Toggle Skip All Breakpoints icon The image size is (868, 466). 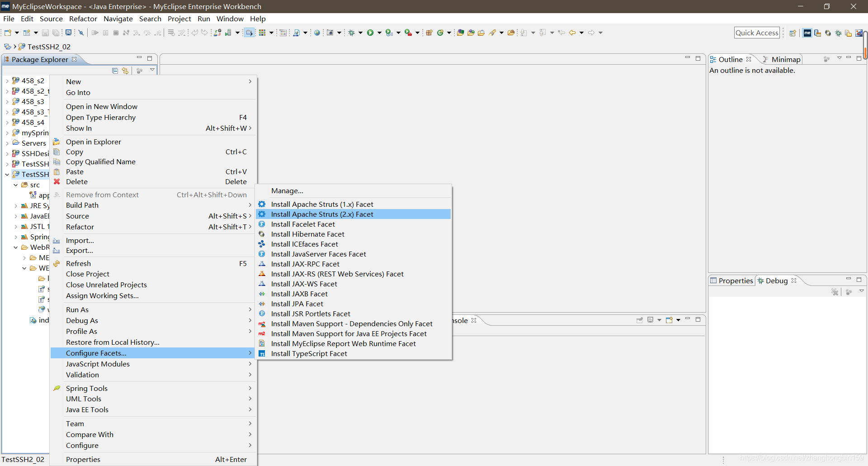click(x=81, y=33)
